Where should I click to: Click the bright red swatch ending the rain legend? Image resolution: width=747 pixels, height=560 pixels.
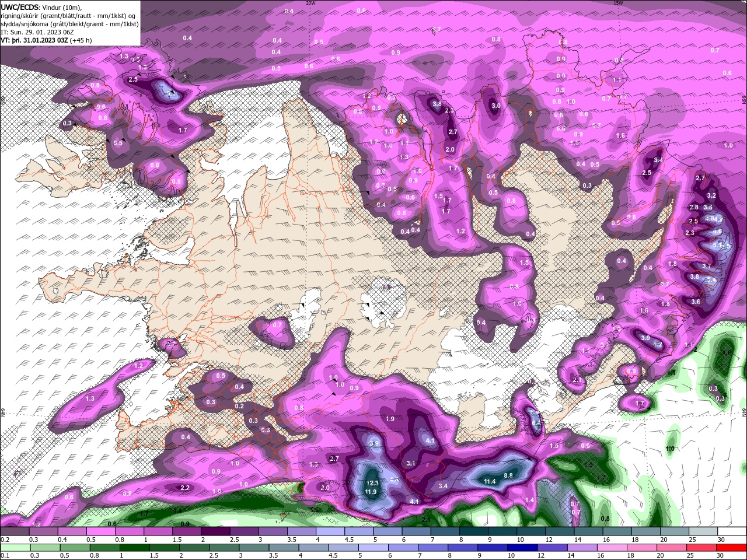point(732,547)
